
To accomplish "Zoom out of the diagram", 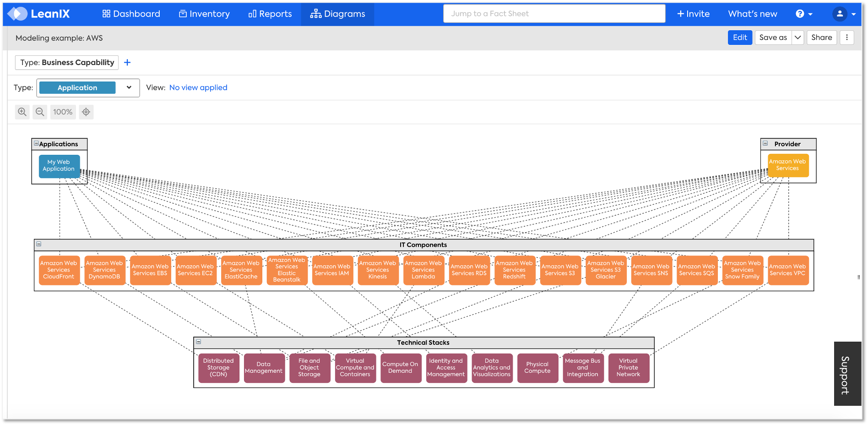I will pos(40,112).
